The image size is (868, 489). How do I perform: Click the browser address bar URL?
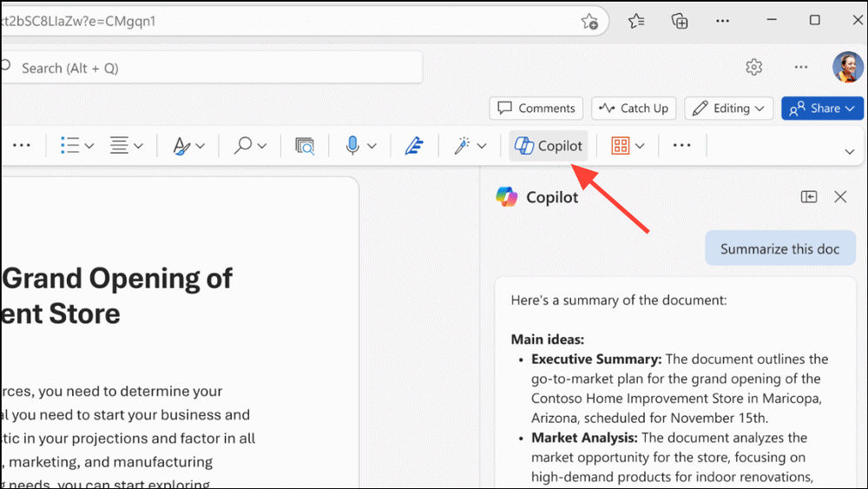click(x=77, y=21)
